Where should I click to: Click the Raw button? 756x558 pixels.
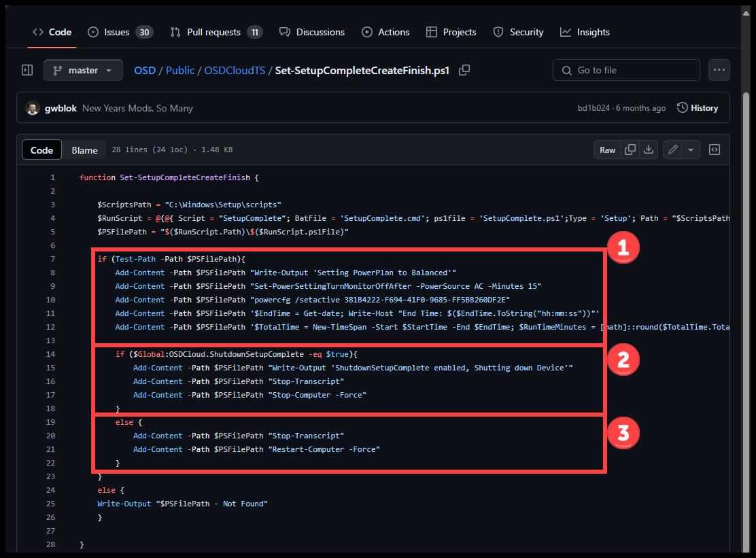(x=607, y=150)
